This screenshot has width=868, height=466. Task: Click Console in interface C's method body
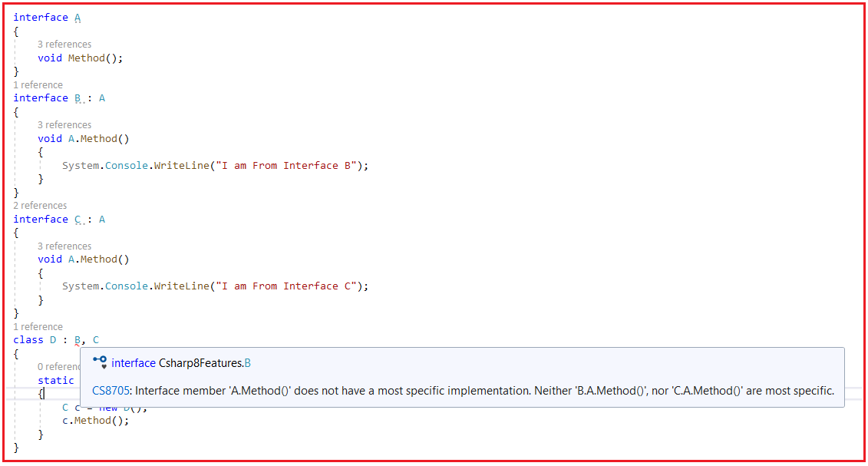tap(127, 286)
